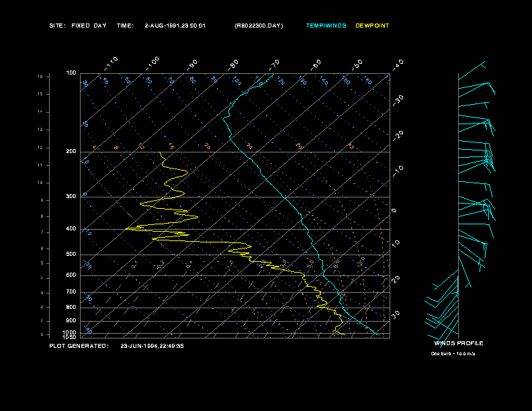Select the sounding timestamp "2-AUG-1991,23:00:01"
This screenshot has width=532, height=411.
[175, 26]
